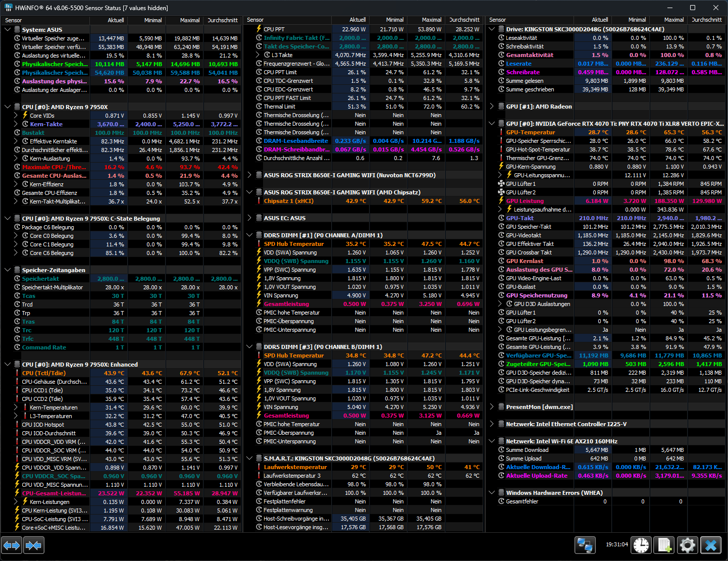Click the thermometer icon beside Chipsatz 1 (xHCI)
728x561 pixels.
coord(259,201)
